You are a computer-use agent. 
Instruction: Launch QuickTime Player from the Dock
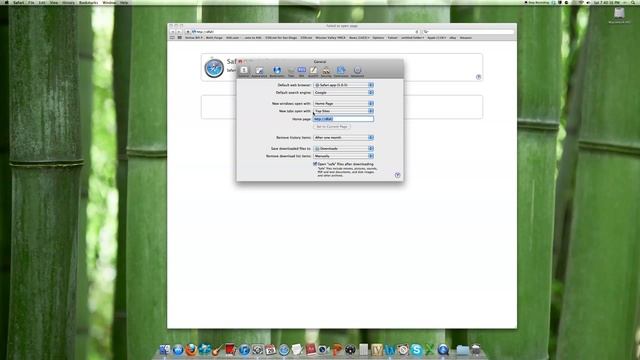443,349
